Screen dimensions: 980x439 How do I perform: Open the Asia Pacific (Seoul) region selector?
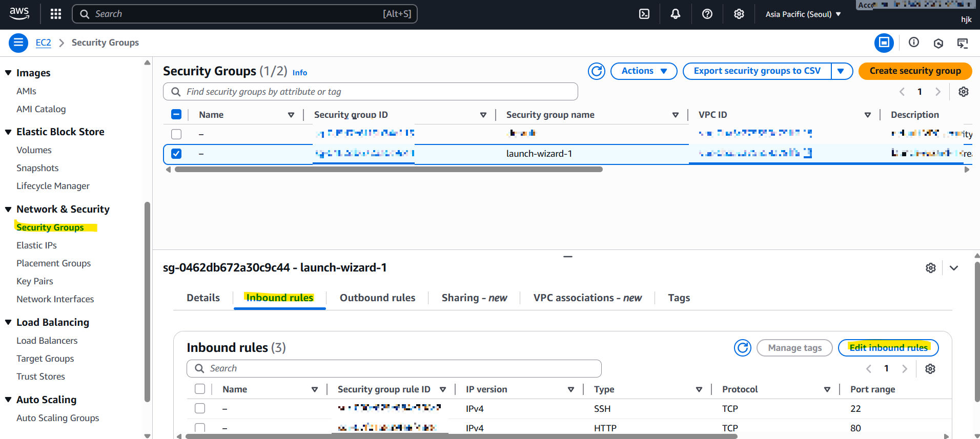tap(803, 14)
